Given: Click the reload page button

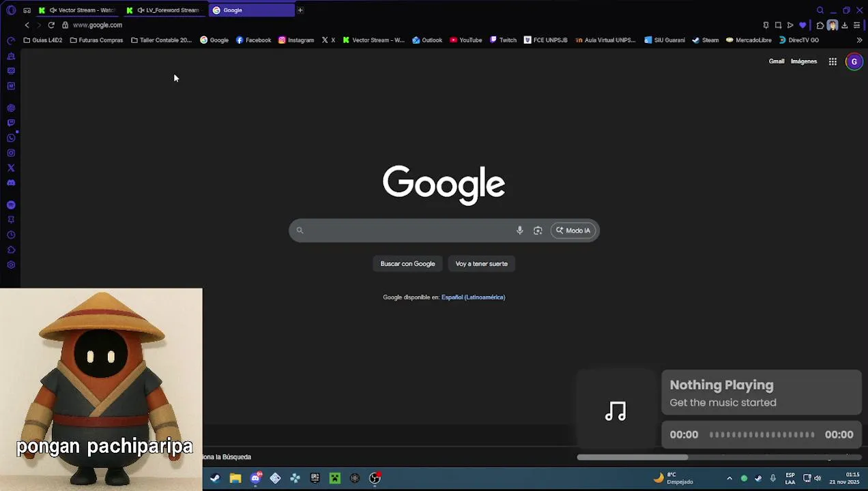Looking at the screenshot, I should tap(51, 25).
